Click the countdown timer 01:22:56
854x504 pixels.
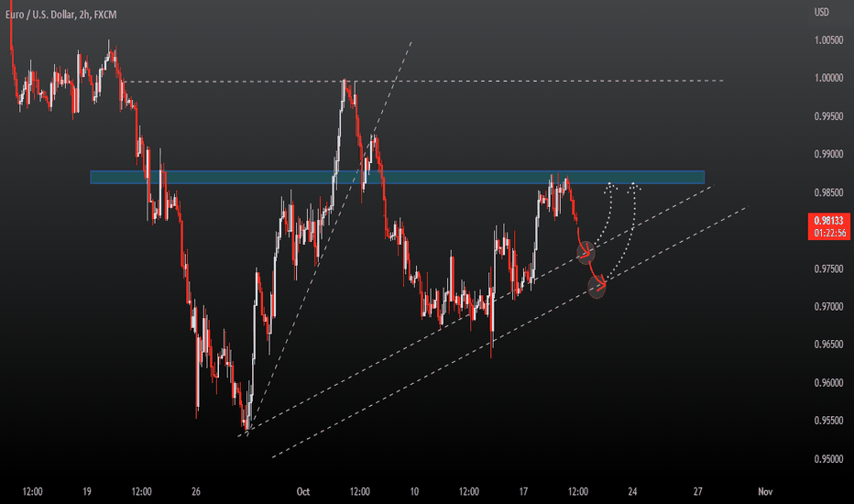point(829,233)
